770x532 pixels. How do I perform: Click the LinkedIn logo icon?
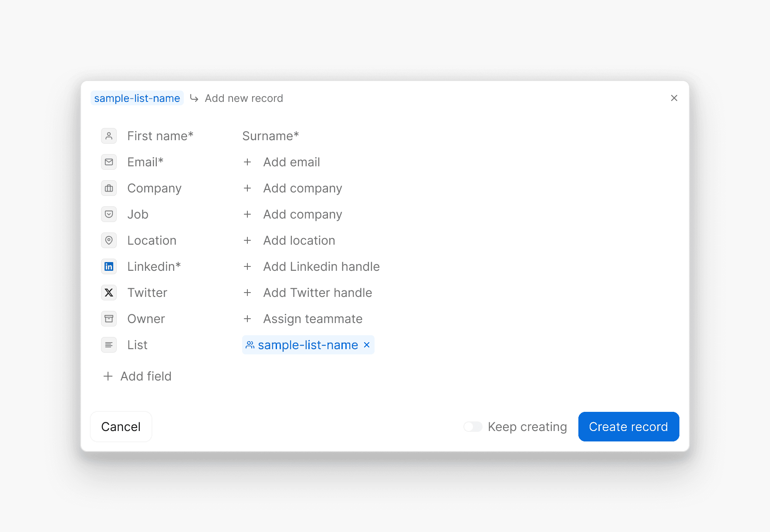[x=109, y=266]
